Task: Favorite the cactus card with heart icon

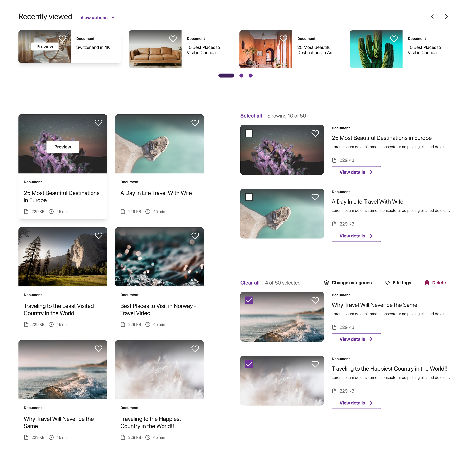Action: tap(394, 39)
